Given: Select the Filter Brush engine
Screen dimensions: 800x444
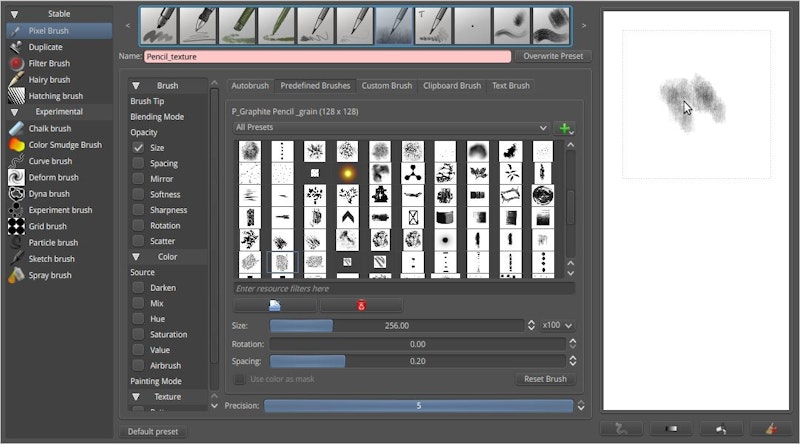Looking at the screenshot, I should coord(48,63).
